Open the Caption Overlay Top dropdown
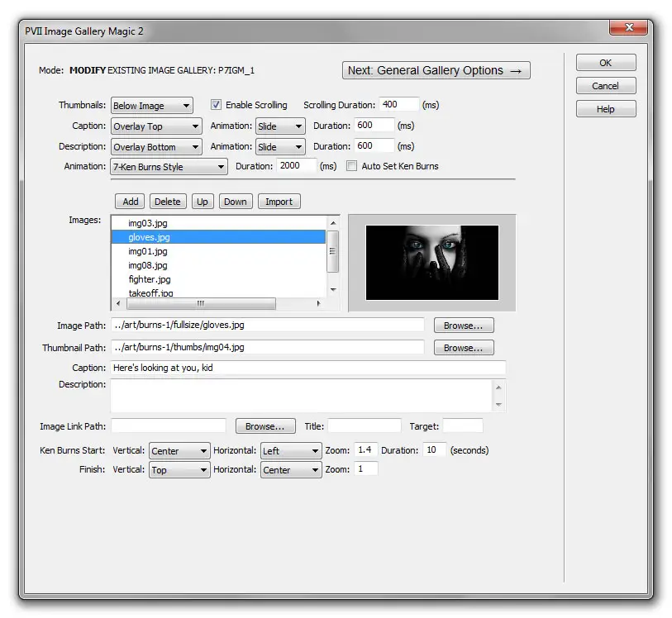 click(156, 126)
